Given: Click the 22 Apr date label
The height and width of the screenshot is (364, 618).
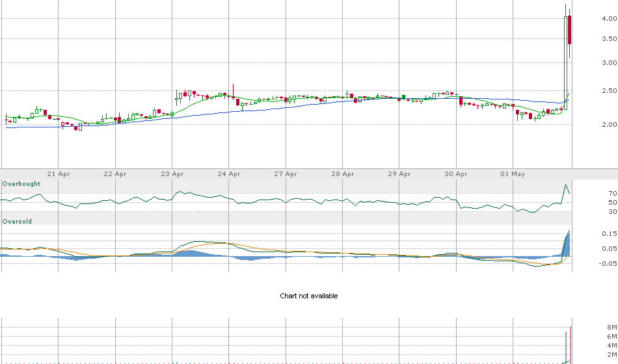Looking at the screenshot, I should [115, 174].
